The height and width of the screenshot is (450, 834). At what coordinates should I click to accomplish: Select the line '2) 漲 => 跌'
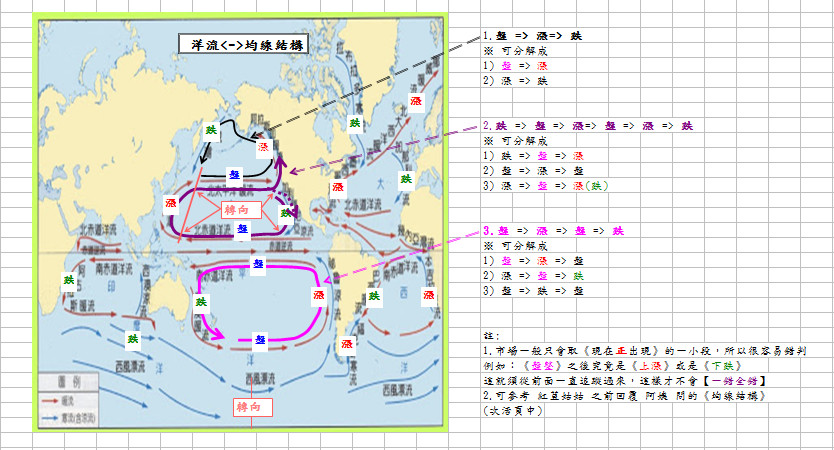coord(515,81)
